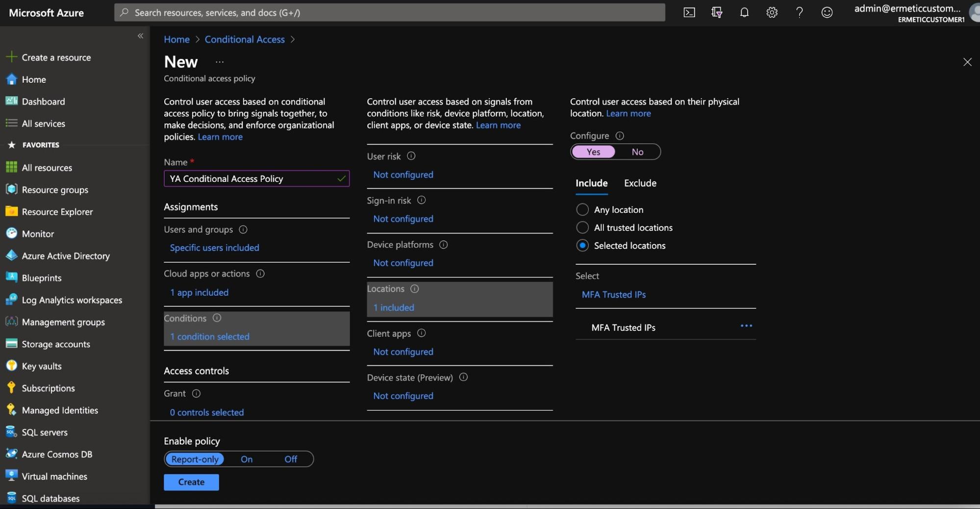Open the Help question mark icon
Viewport: 980px width, 509px height.
pyautogui.click(x=799, y=12)
